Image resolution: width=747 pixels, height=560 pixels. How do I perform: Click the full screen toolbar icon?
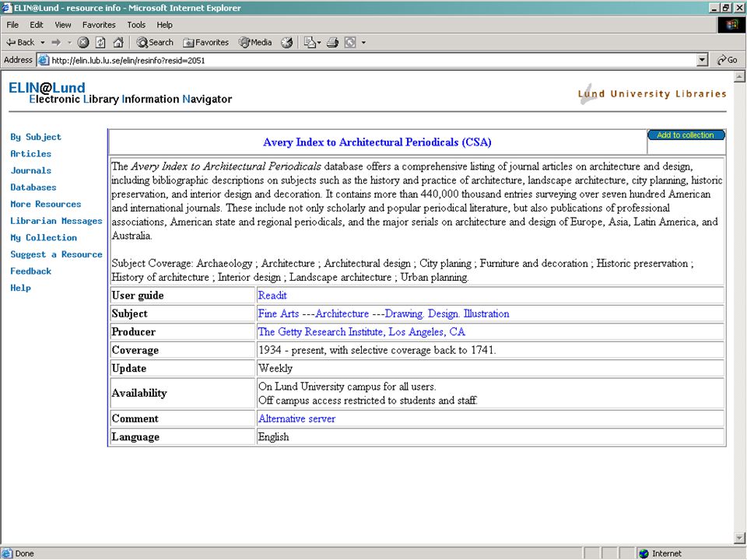[x=350, y=42]
